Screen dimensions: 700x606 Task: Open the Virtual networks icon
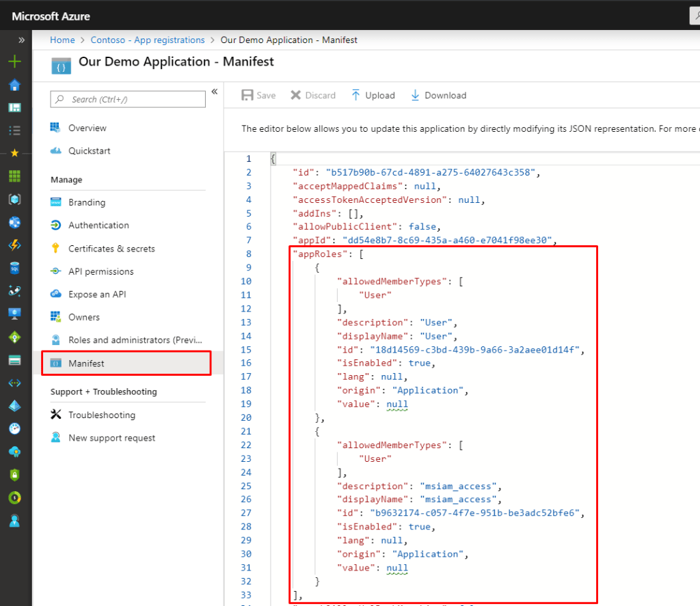[x=15, y=383]
